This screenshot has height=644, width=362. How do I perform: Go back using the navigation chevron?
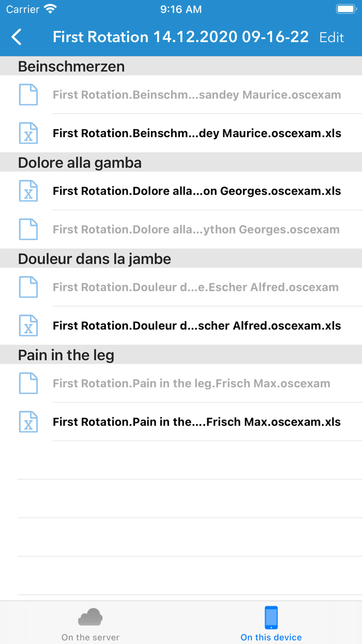coord(16,37)
